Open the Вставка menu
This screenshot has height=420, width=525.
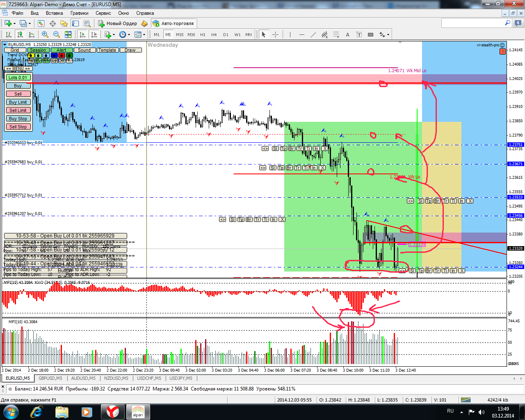(54, 13)
